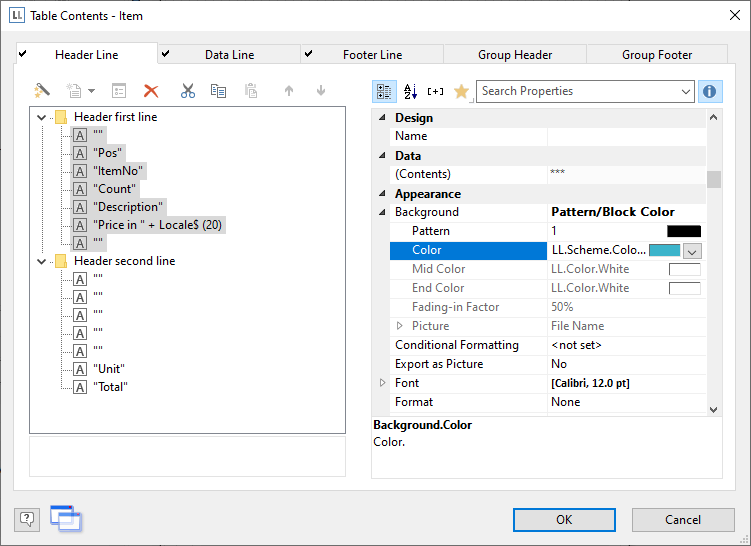Click the alphabetical sort properties icon
This screenshot has height=546, width=751.
[410, 91]
